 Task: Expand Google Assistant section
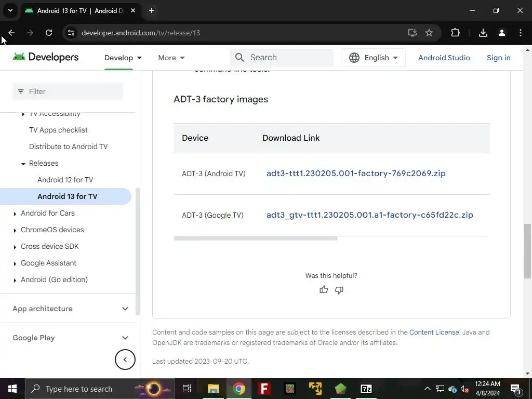[x=15, y=263]
